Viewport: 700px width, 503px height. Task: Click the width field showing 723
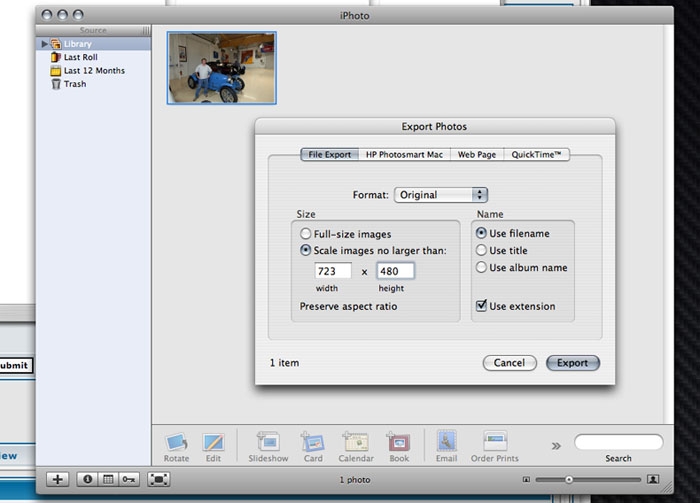click(x=333, y=271)
